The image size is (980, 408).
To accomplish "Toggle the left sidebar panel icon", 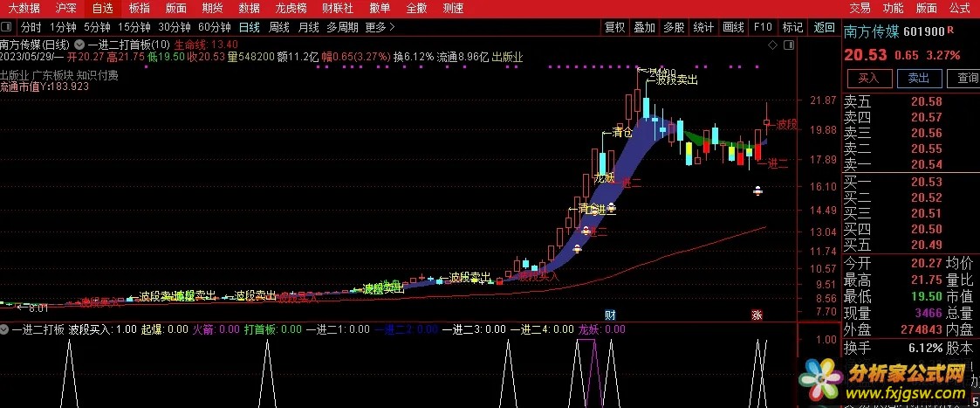I will [7, 28].
